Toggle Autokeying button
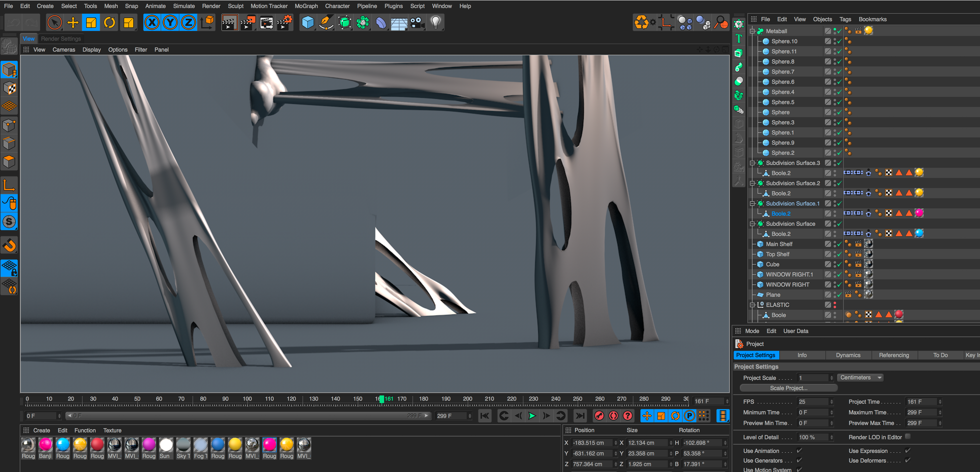Viewport: 980px width, 472px height. (x=613, y=416)
